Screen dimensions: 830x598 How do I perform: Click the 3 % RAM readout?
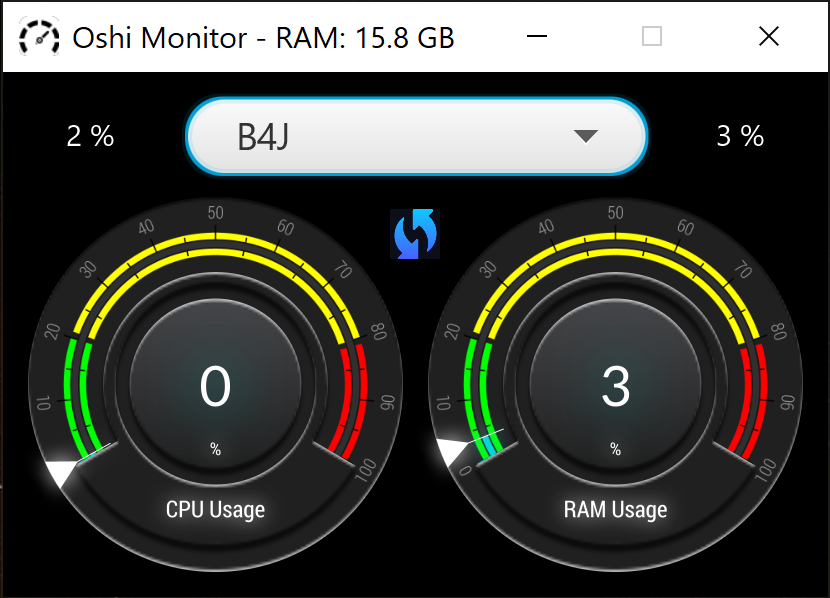740,136
